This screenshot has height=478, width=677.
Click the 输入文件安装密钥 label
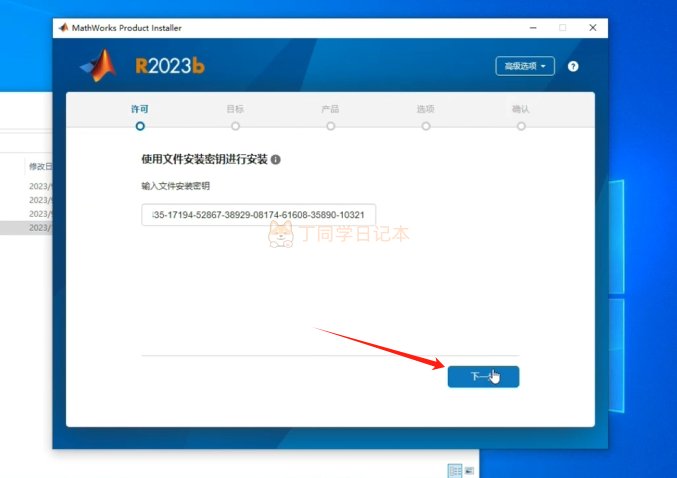coord(176,186)
